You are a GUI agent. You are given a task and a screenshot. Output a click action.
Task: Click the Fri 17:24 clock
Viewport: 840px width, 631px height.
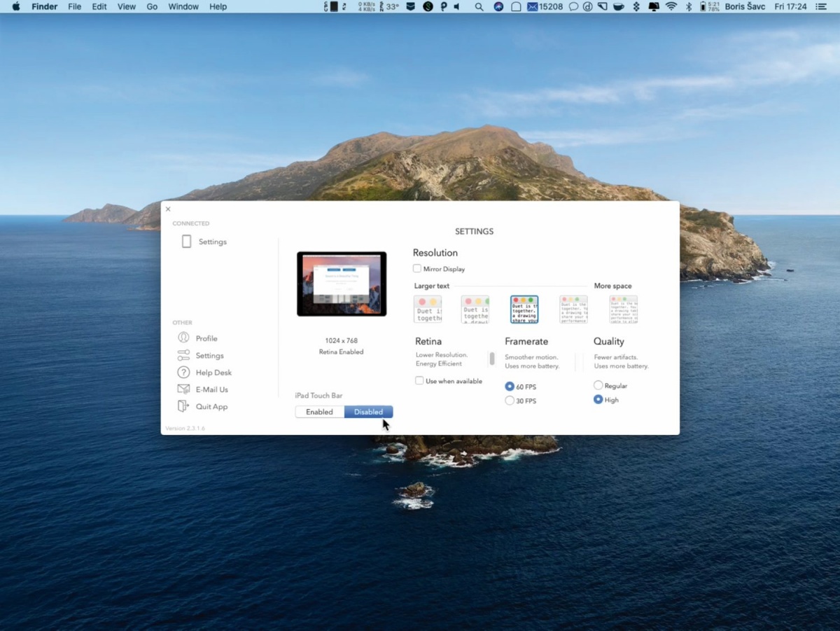tap(791, 6)
